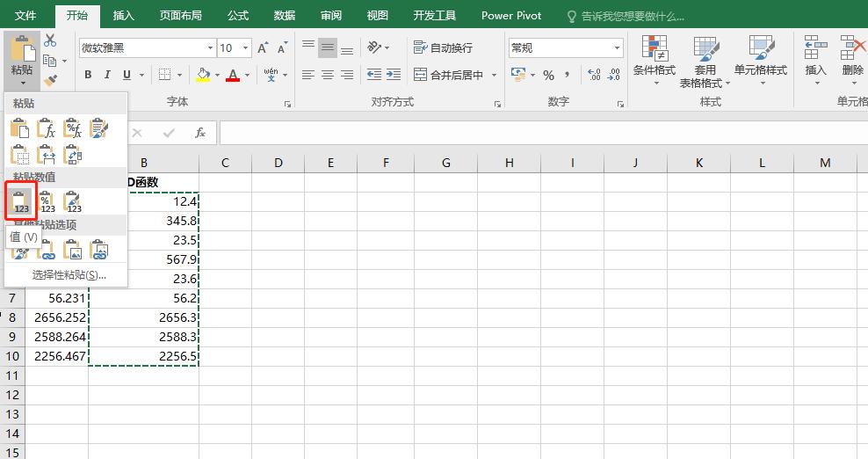This screenshot has height=459, width=868.
Task: Decrease indent in alignment group
Action: pos(374,74)
